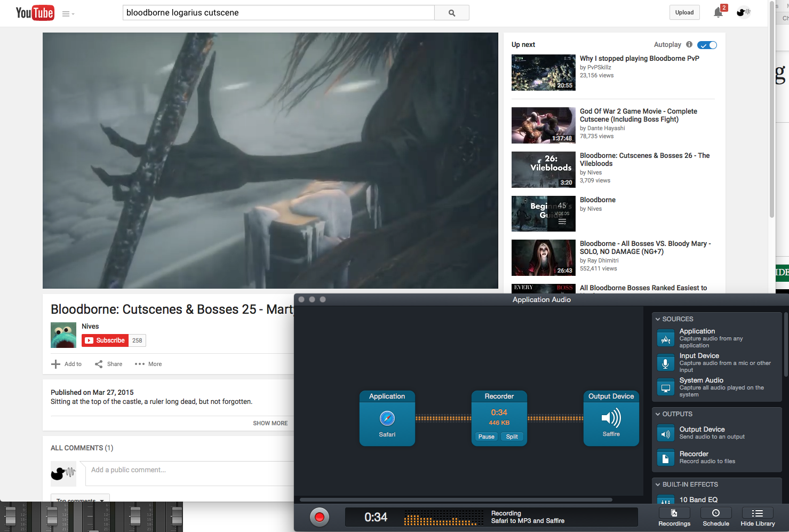Toggle the Autoplay switch
The image size is (789, 532).
coord(707,45)
